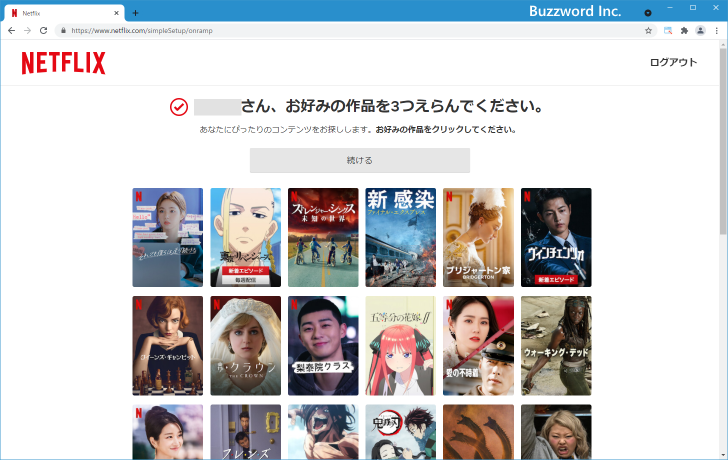Select the ザ・クラウン poster
The image size is (728, 460).
246,346
